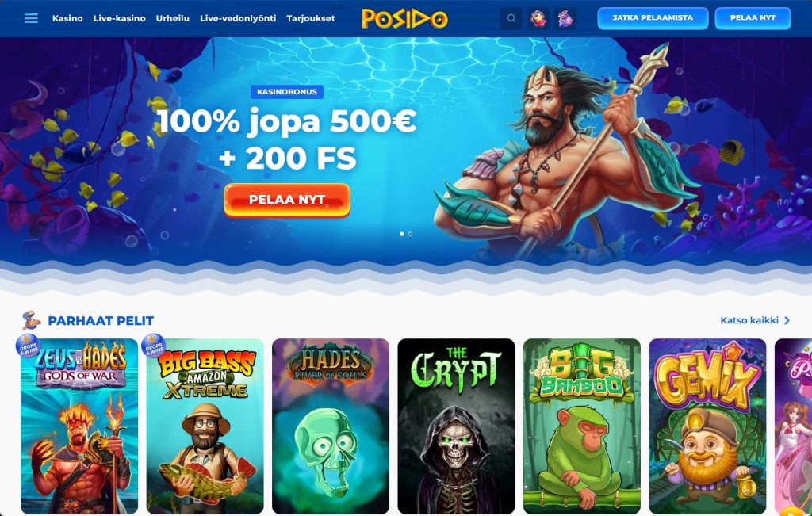Open the hamburger menu icon
This screenshot has height=516, width=812.
[x=31, y=18]
